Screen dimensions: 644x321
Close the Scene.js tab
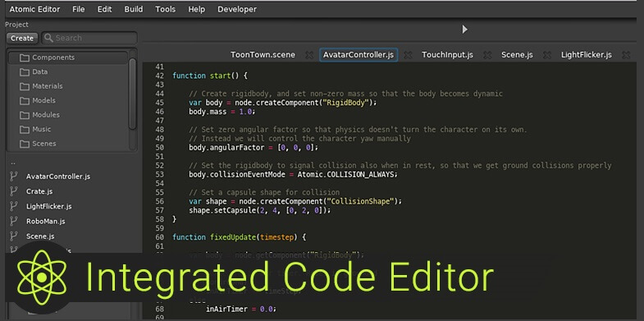tap(547, 55)
